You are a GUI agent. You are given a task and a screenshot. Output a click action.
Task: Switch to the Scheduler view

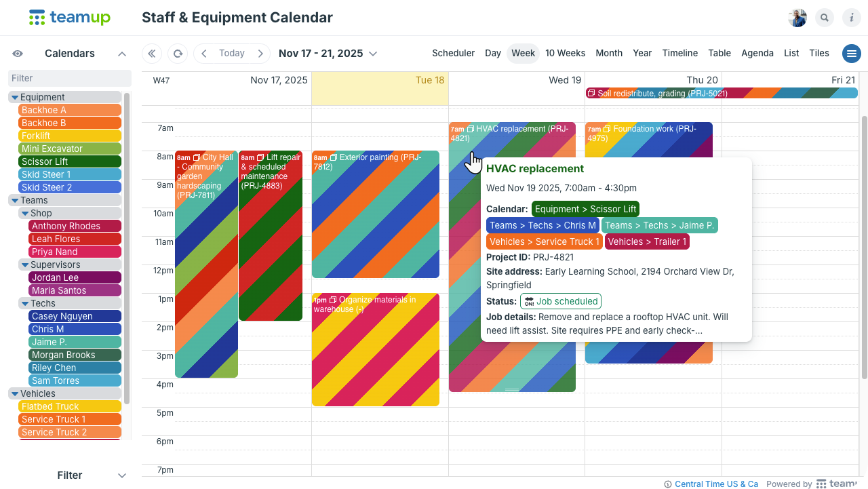click(453, 53)
